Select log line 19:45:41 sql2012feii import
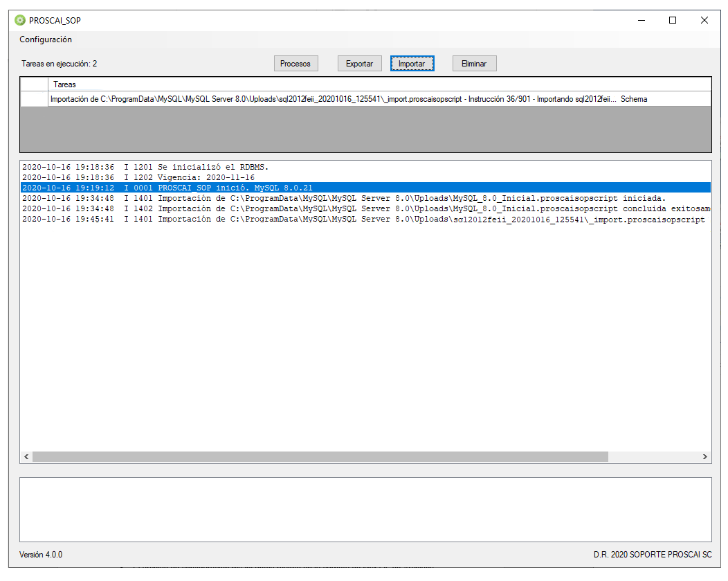 (x=365, y=220)
